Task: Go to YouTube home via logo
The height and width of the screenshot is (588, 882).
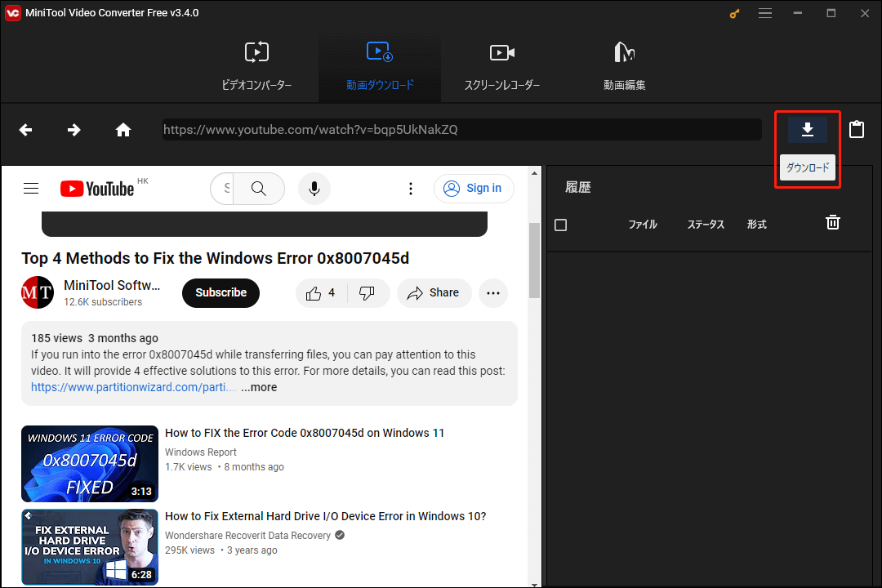Action: pyautogui.click(x=97, y=189)
